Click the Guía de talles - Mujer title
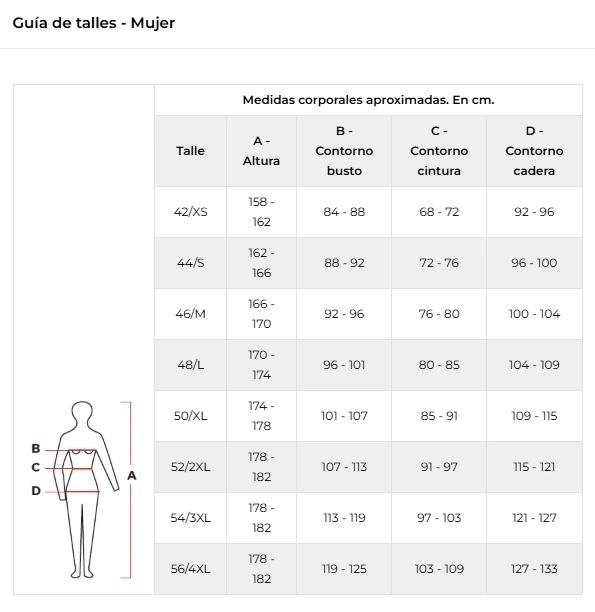Viewport: 595px width, 612px height. click(94, 23)
